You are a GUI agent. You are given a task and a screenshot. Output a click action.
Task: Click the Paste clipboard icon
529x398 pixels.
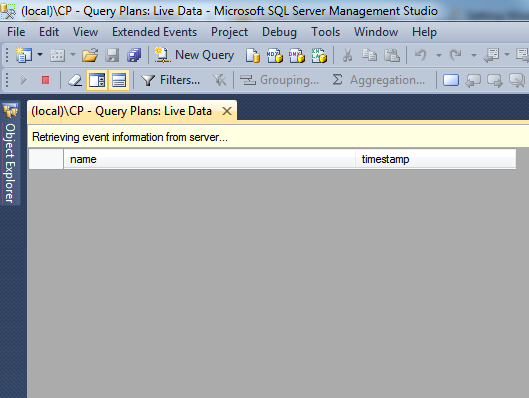point(392,55)
